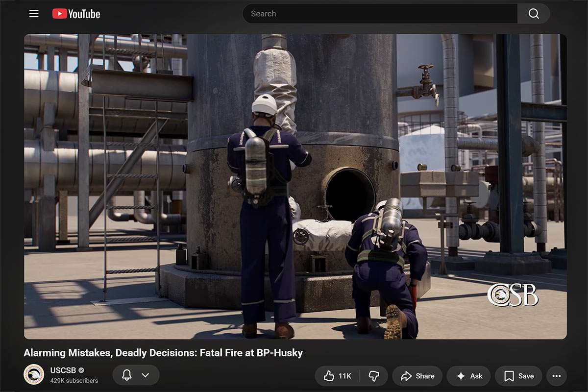Screen dimensions: 588x392
Task: Like the video with 11K likes
Action: pyautogui.click(x=337, y=376)
